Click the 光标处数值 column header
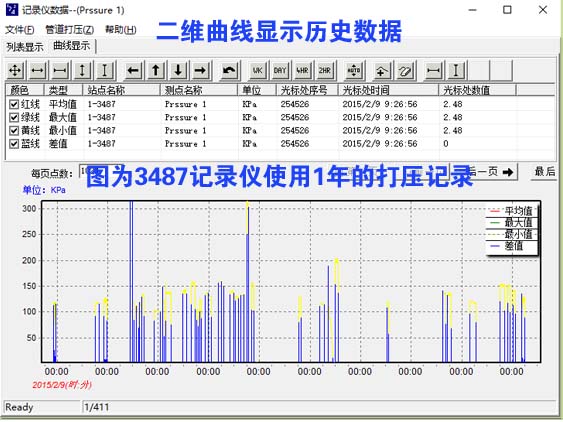The image size is (563, 422). click(478, 90)
